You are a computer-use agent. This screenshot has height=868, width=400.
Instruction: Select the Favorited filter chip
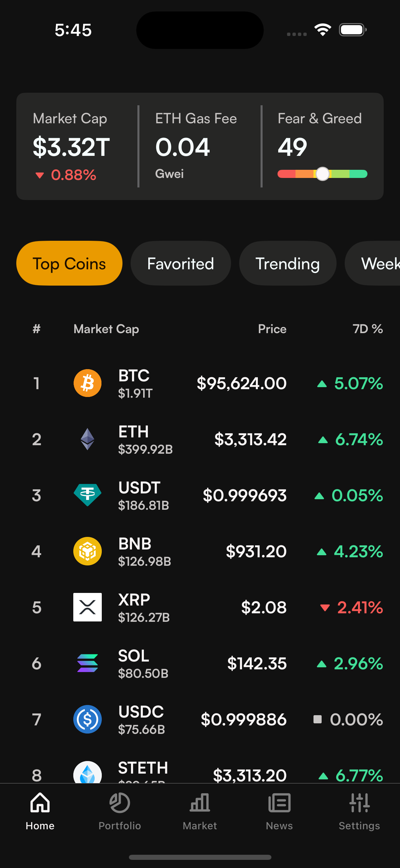(x=180, y=264)
